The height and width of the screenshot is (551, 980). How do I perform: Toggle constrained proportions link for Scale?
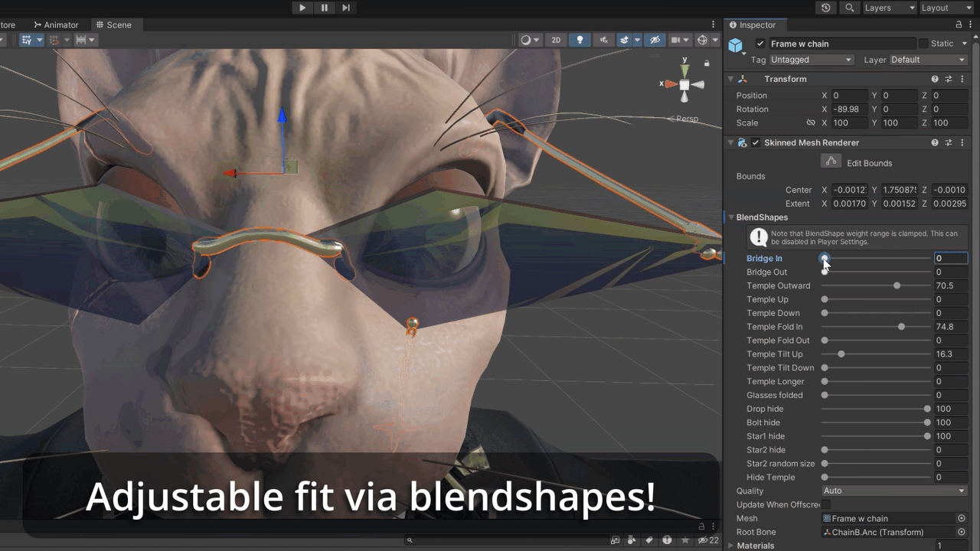pyautogui.click(x=811, y=123)
